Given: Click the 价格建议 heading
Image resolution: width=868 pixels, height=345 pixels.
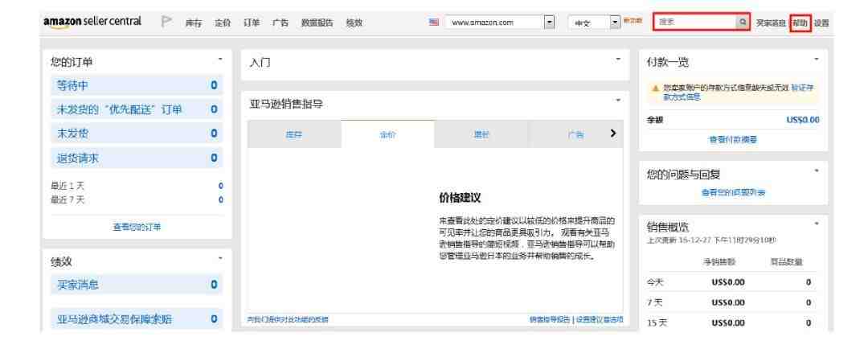Looking at the screenshot, I should [x=460, y=199].
